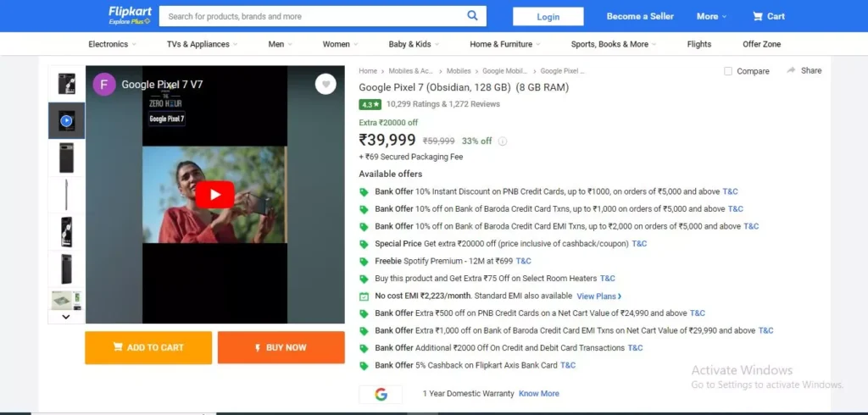Click the Login button

(548, 17)
